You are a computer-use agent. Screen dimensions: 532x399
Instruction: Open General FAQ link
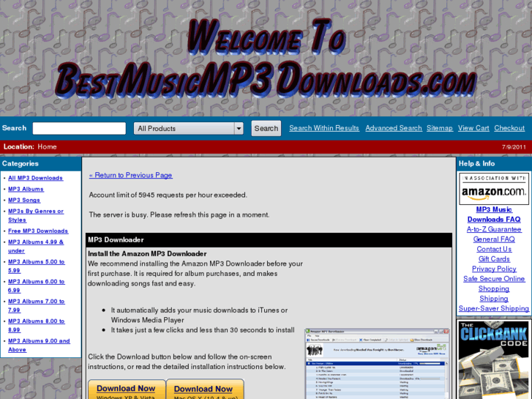click(494, 239)
